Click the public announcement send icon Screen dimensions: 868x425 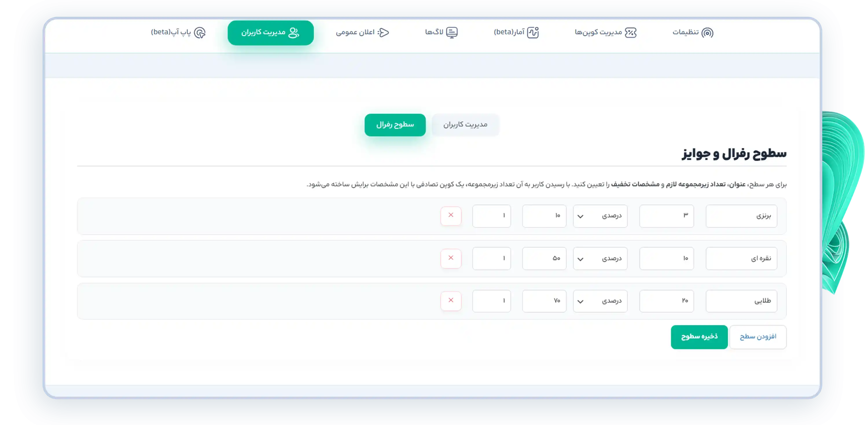coord(383,33)
